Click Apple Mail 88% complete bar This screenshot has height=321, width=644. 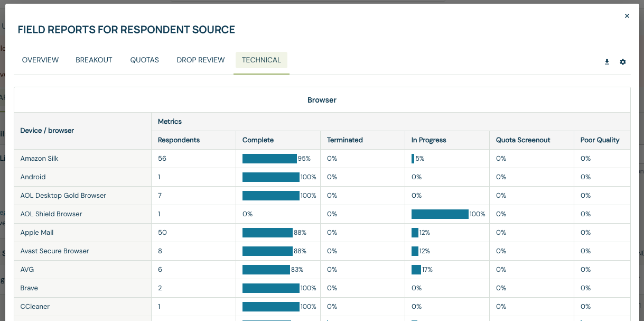click(x=267, y=233)
